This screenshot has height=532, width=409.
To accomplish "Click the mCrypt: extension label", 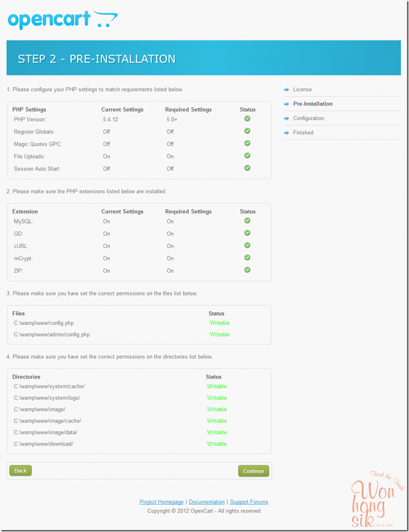I will [x=23, y=258].
